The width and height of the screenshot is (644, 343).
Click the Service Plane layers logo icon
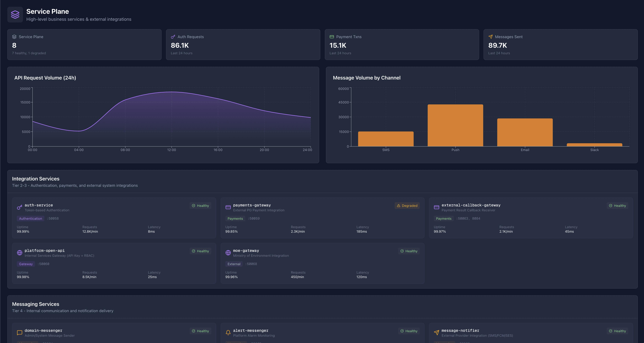15,14
